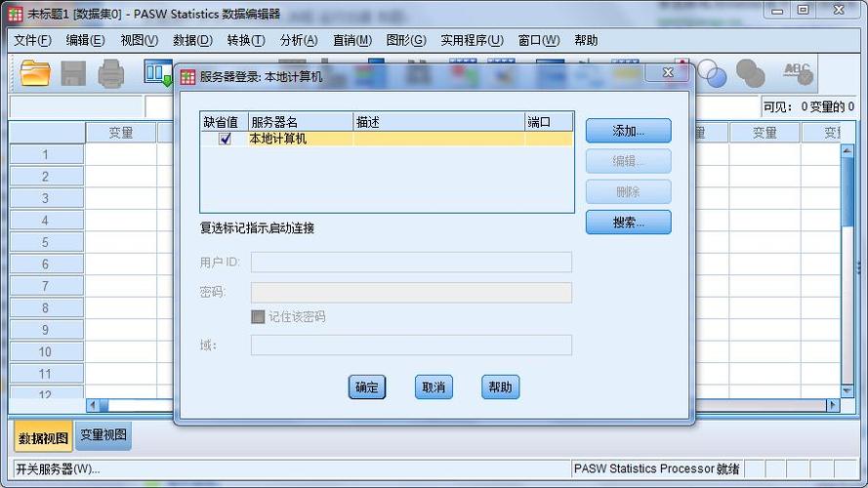Click the gray circles toolbar icon
Screen dimensions: 868x488
pos(750,72)
